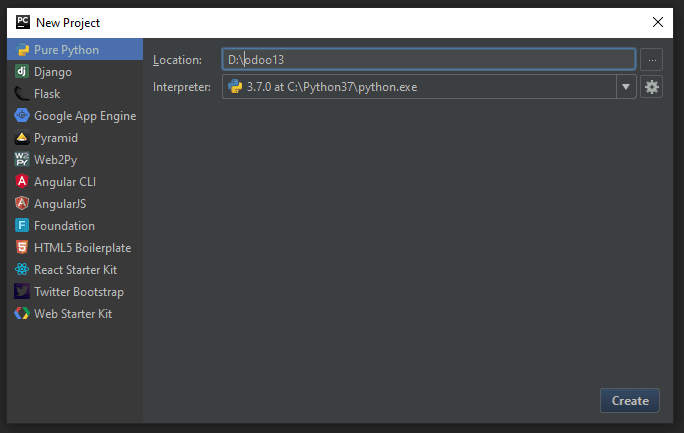
Task: Select the Pyramid project icon
Action: (22, 137)
